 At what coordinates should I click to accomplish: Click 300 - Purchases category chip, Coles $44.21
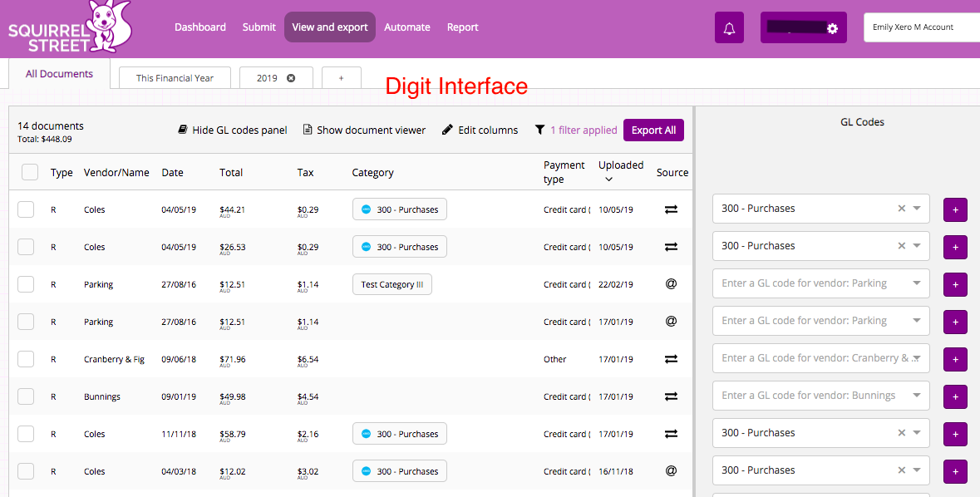click(x=399, y=209)
